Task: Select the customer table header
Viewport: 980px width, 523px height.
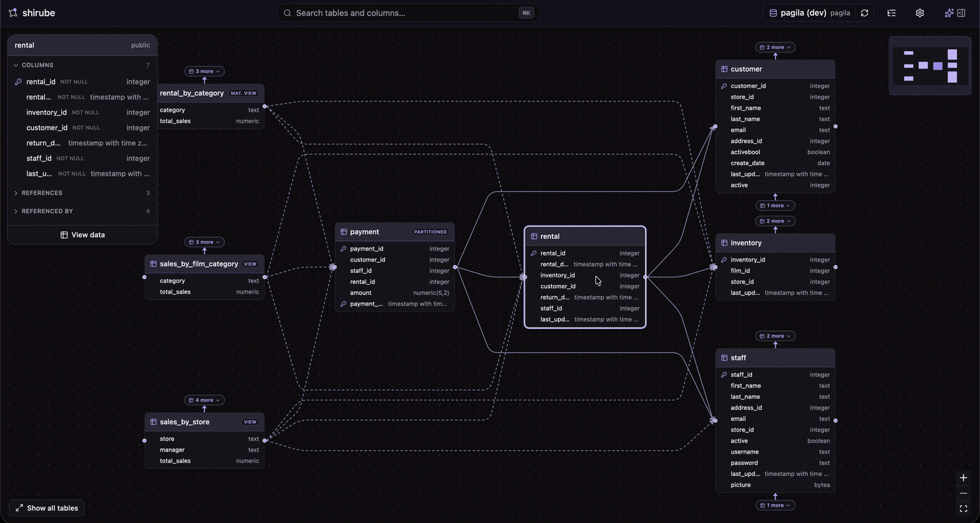Action: [775, 69]
